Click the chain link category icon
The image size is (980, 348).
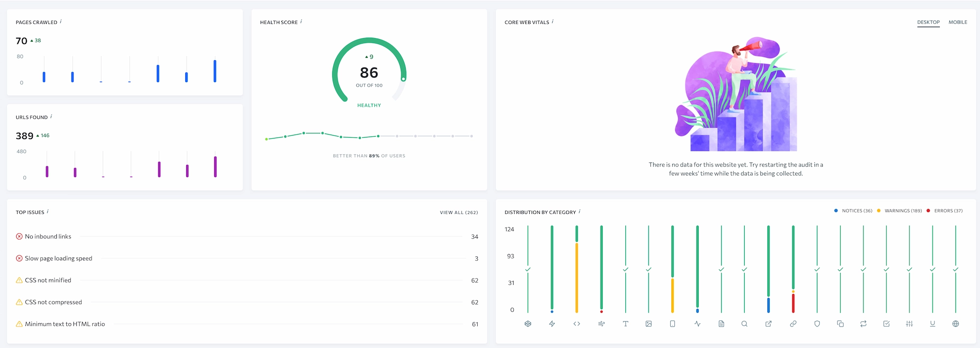[793, 324]
